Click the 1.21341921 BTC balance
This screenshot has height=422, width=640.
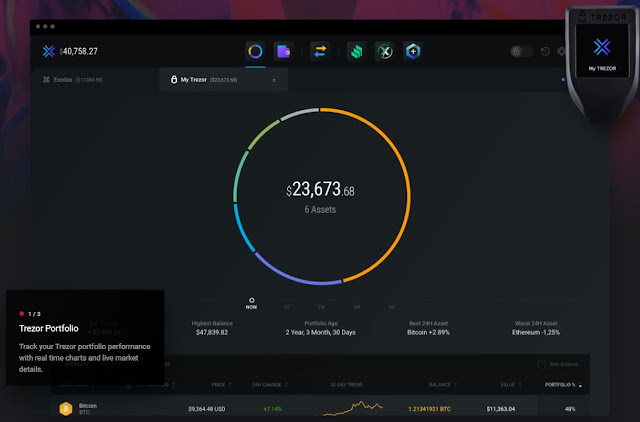tap(429, 409)
